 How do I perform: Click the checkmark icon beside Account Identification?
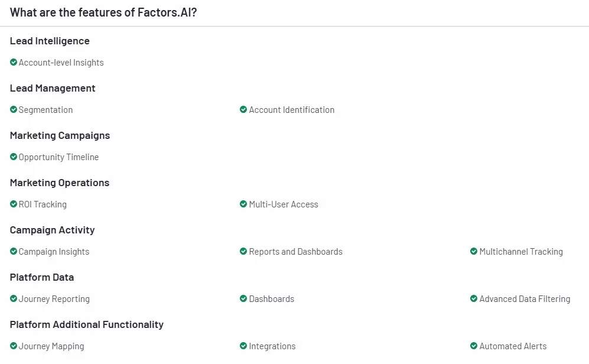[x=243, y=110]
